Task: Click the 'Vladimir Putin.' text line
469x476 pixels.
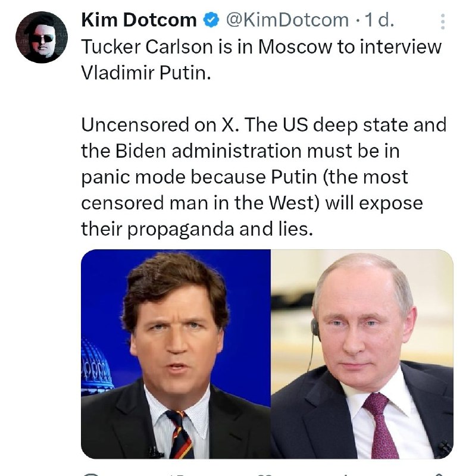Action: click(146, 73)
